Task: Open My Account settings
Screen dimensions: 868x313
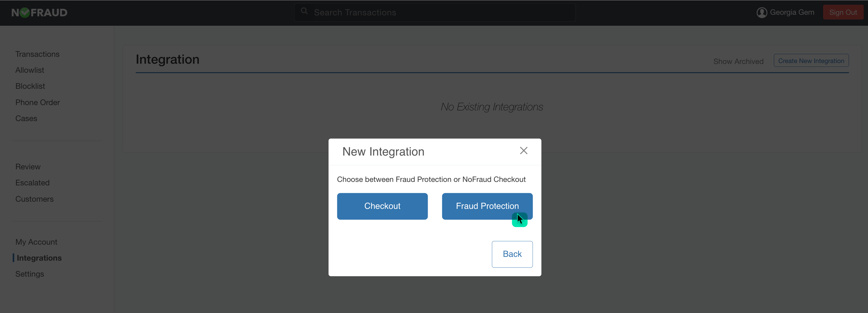Action: pyautogui.click(x=36, y=241)
